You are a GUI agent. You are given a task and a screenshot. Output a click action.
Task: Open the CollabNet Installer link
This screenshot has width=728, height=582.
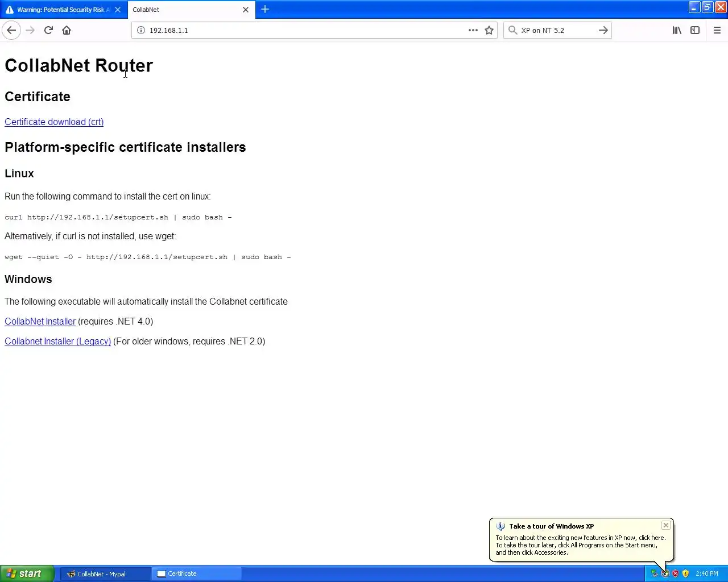(x=40, y=321)
